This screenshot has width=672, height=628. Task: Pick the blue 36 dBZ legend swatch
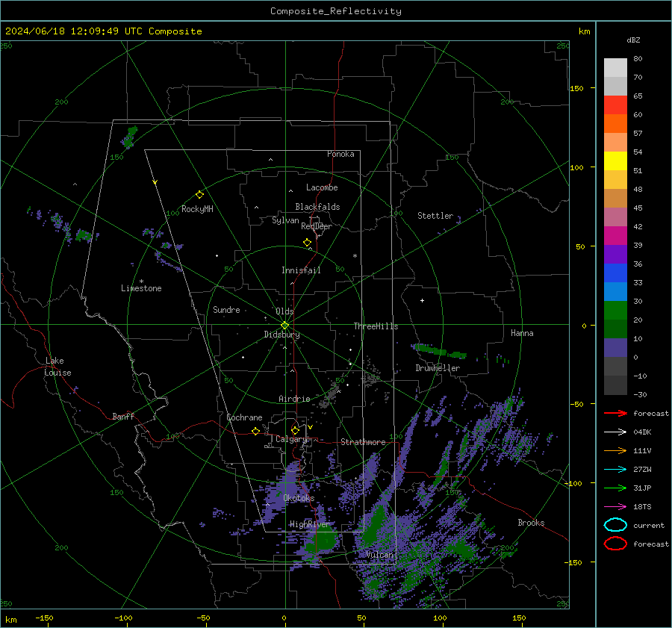coord(615,273)
